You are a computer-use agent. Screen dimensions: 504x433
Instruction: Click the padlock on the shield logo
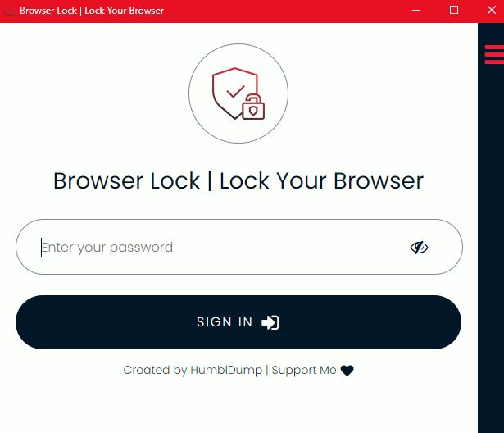coord(253,107)
